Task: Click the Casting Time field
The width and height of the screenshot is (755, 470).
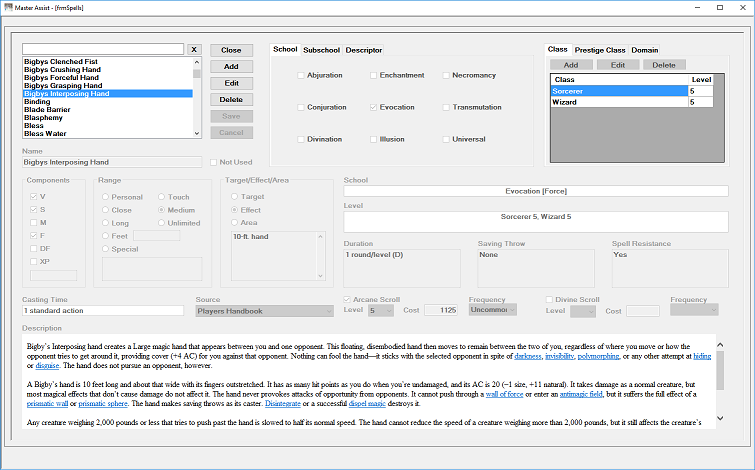Action: tap(103, 311)
